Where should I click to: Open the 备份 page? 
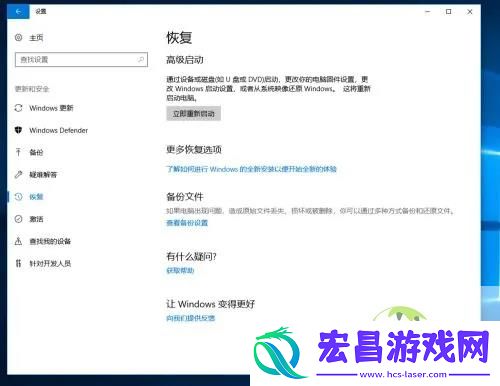click(36, 152)
